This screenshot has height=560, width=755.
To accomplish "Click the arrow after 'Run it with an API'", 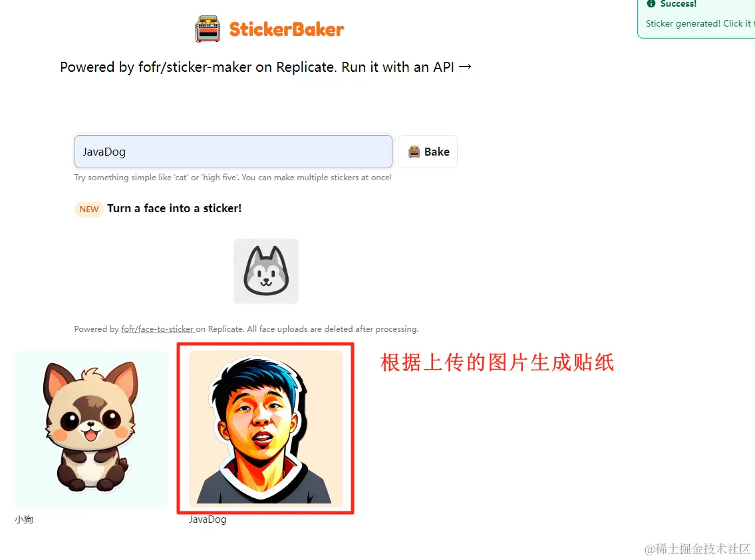I will pos(465,67).
